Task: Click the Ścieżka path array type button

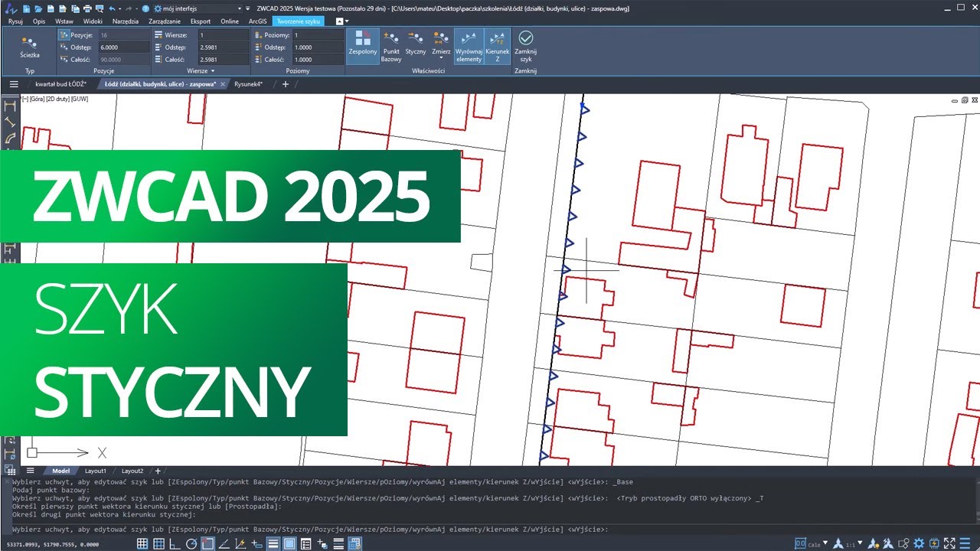Action: pyautogui.click(x=30, y=47)
